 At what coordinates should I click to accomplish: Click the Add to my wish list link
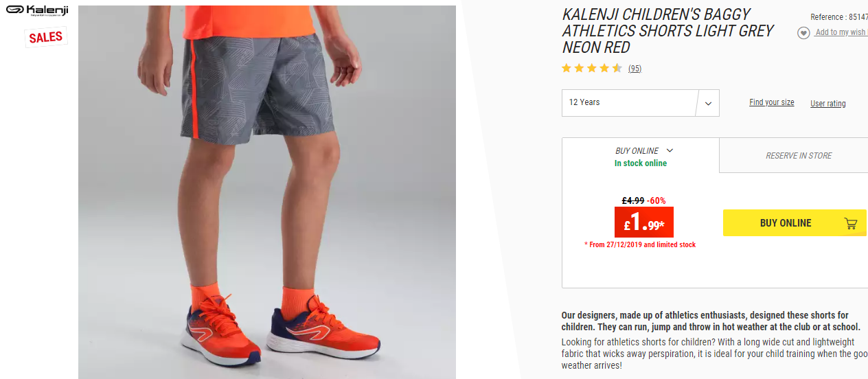pyautogui.click(x=841, y=32)
